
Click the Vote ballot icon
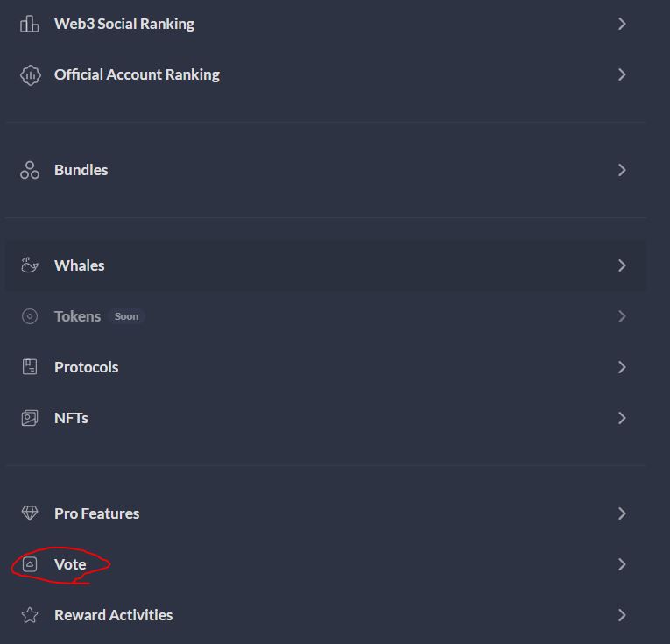(30, 564)
